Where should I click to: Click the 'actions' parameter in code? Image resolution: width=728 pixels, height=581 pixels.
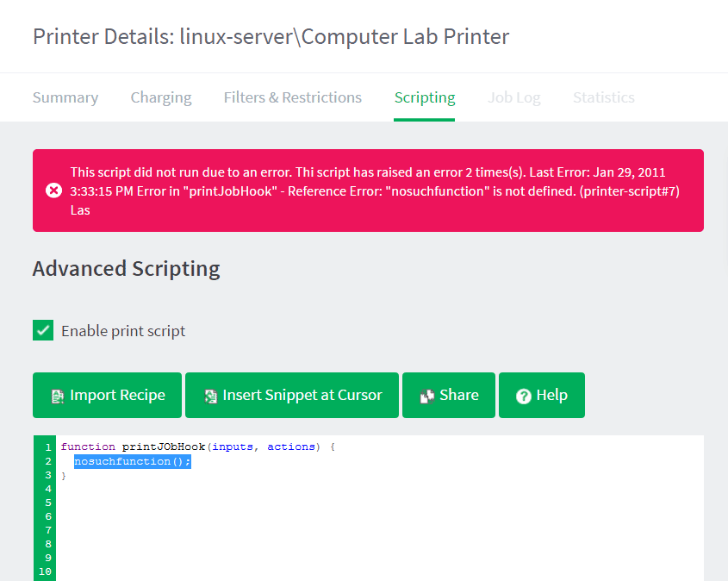[291, 447]
